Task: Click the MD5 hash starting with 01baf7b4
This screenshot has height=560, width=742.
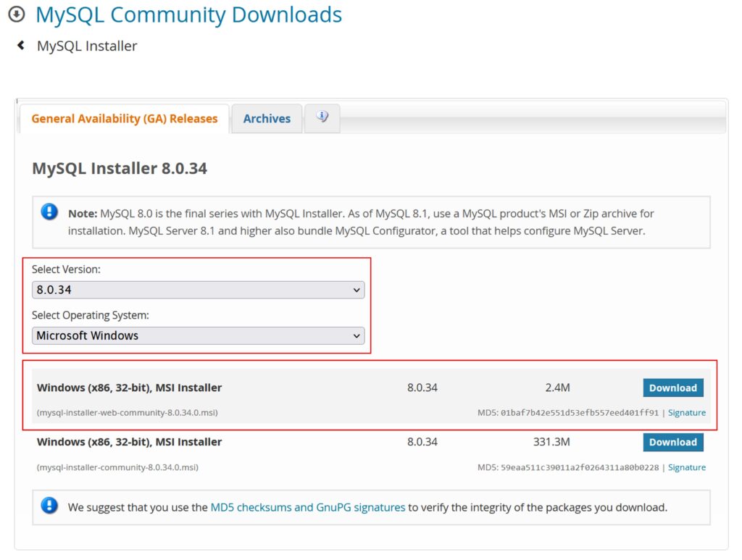Action: pyautogui.click(x=579, y=413)
